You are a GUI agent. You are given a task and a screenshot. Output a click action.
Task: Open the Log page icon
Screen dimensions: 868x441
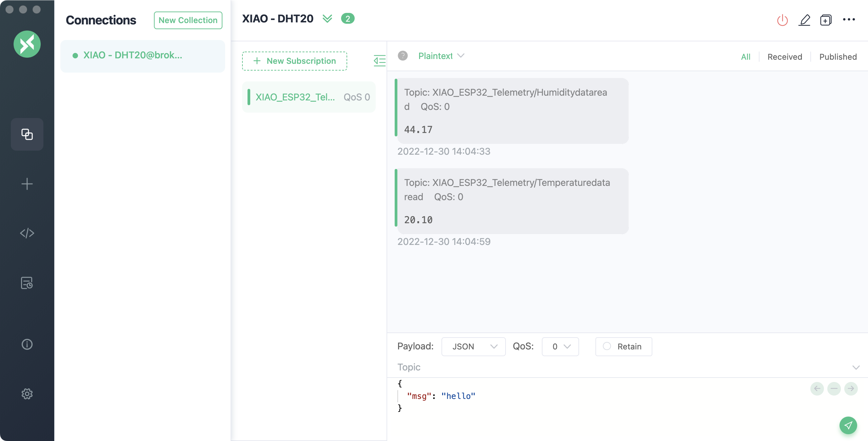[x=27, y=283]
